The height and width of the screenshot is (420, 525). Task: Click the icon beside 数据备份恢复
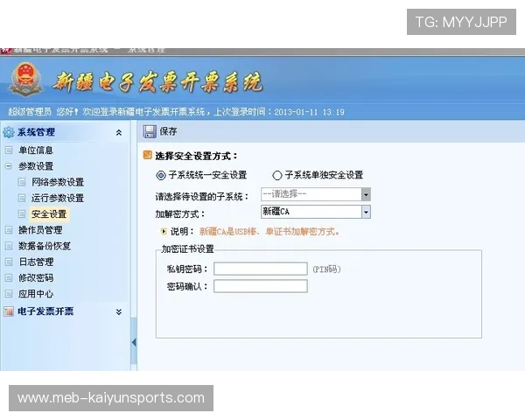[9, 246]
